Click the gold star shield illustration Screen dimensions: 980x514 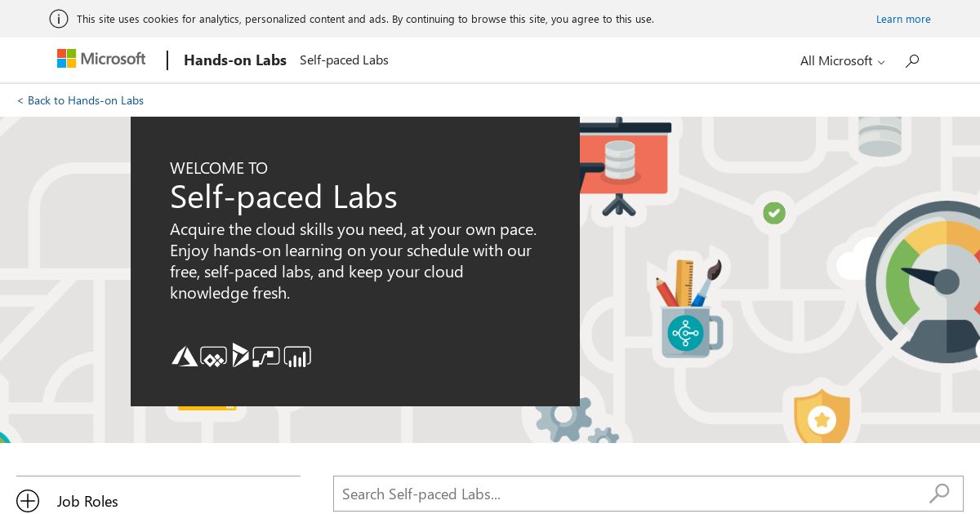tap(822, 419)
